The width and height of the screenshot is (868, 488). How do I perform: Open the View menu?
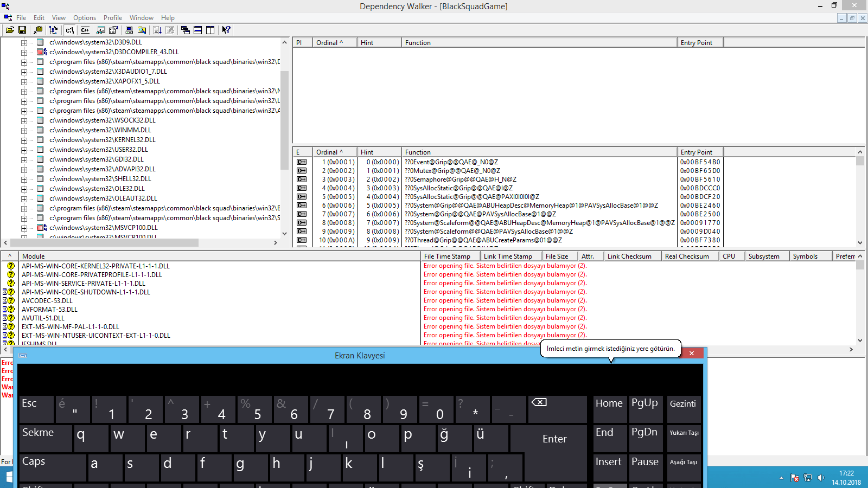pyautogui.click(x=59, y=18)
